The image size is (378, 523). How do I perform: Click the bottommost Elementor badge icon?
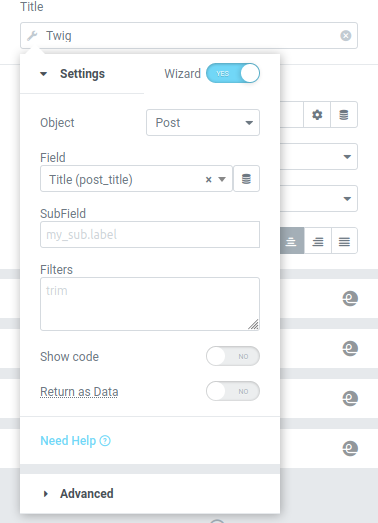coord(350,448)
